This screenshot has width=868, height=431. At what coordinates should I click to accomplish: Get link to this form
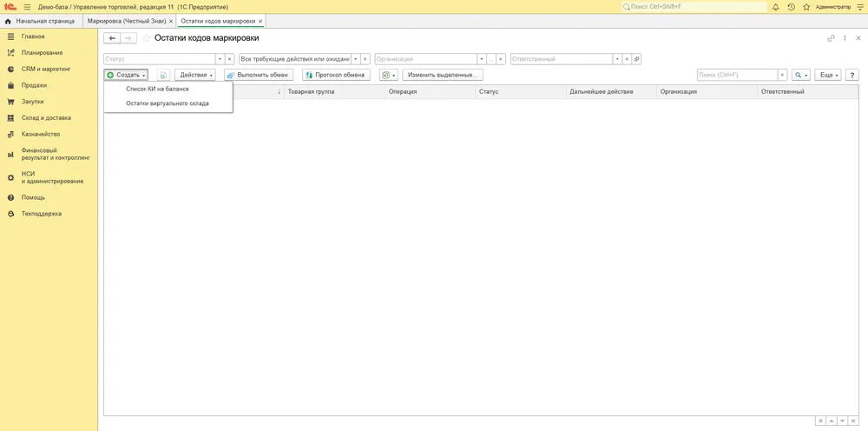831,38
